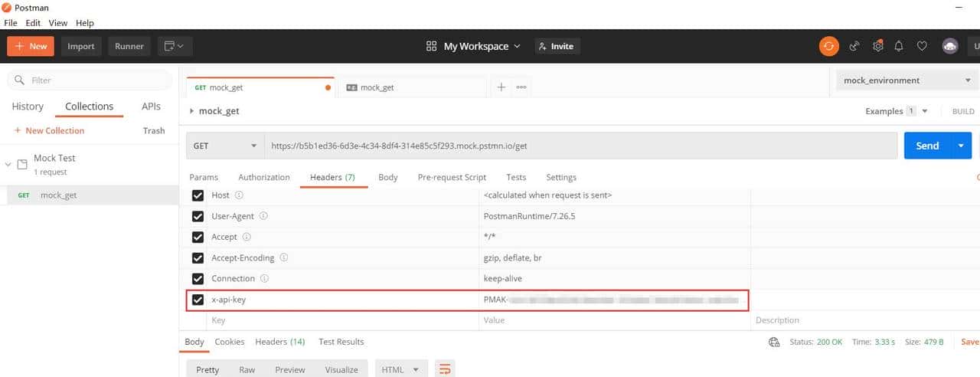Screen dimensions: 980x377
Task: Uncheck the x-api-key header checkbox
Action: pyautogui.click(x=198, y=300)
